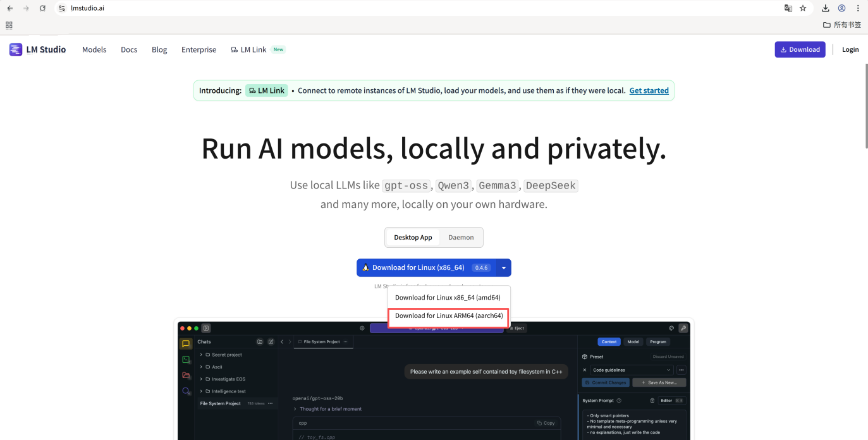Viewport: 868px width, 440px height.
Task: Click the new chat compose icon in preview
Action: (x=271, y=342)
